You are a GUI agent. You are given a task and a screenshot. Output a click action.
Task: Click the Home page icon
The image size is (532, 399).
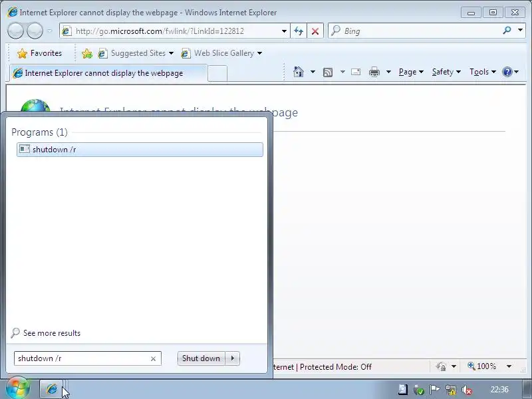coord(299,72)
